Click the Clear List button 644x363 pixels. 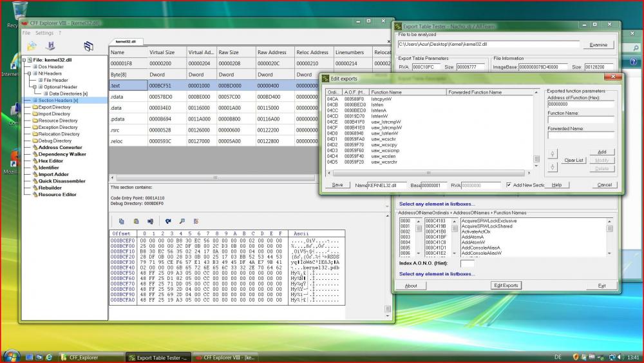tap(573, 160)
